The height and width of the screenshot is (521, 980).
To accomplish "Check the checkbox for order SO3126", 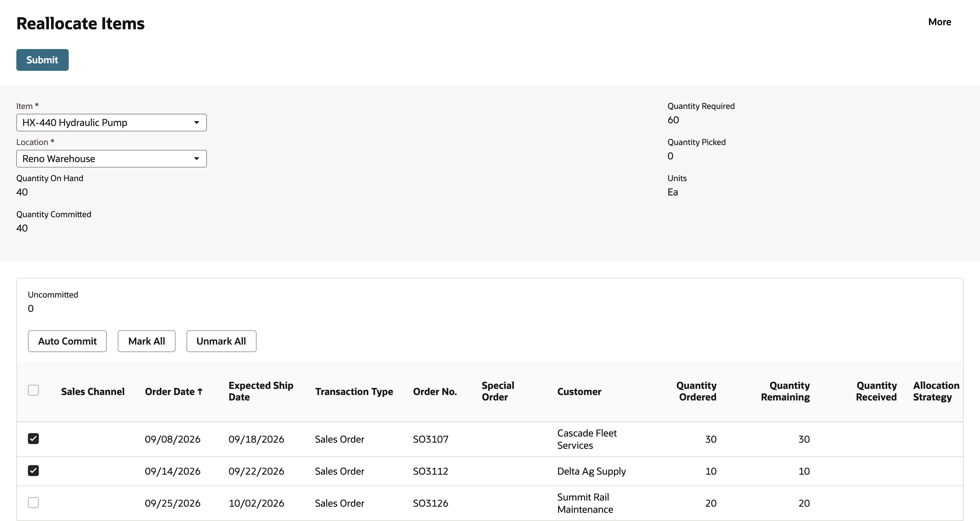I will tap(33, 503).
